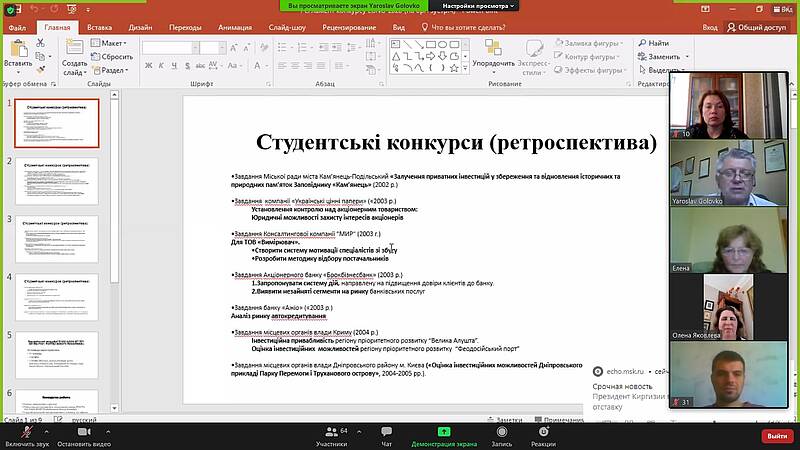
Task: Open the Файл tab
Action: point(17,28)
